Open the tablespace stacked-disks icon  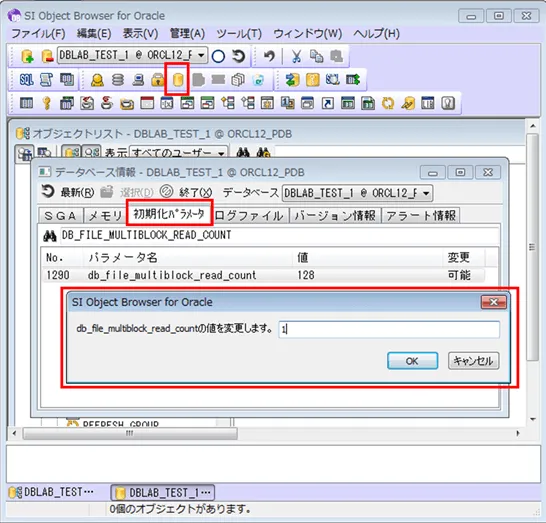click(x=118, y=80)
